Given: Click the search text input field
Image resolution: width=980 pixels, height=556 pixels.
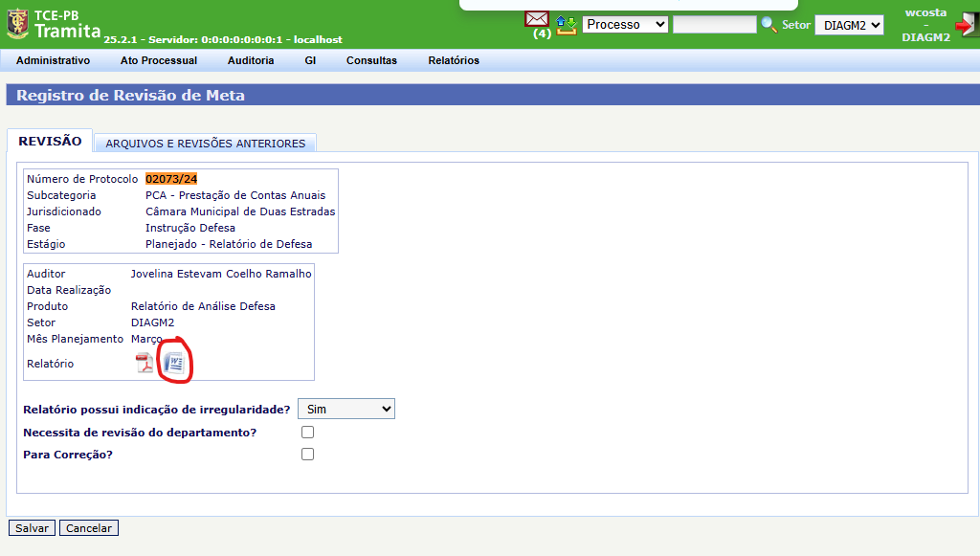Looking at the screenshot, I should tap(714, 24).
